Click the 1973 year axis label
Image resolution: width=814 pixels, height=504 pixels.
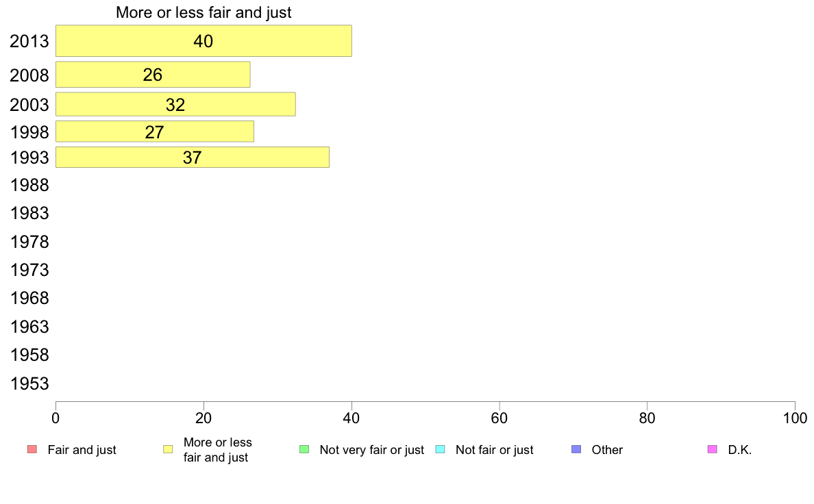click(x=29, y=270)
